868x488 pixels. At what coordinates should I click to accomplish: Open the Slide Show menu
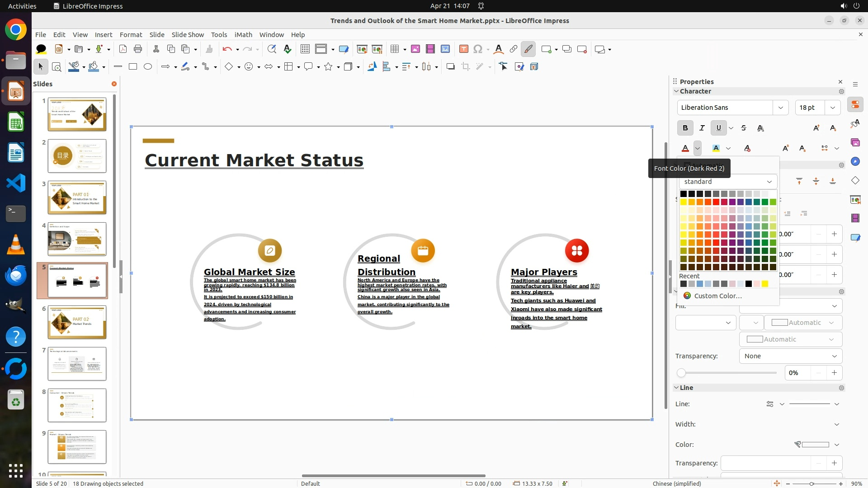click(x=188, y=35)
